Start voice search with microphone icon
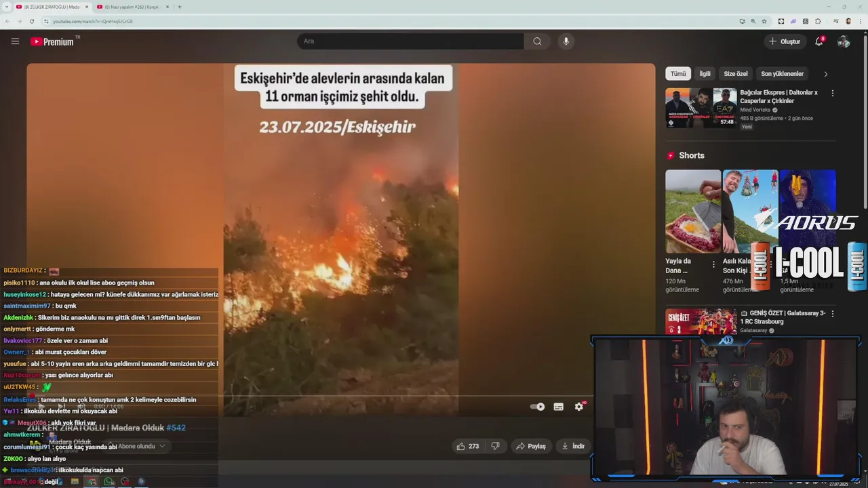 tap(566, 41)
